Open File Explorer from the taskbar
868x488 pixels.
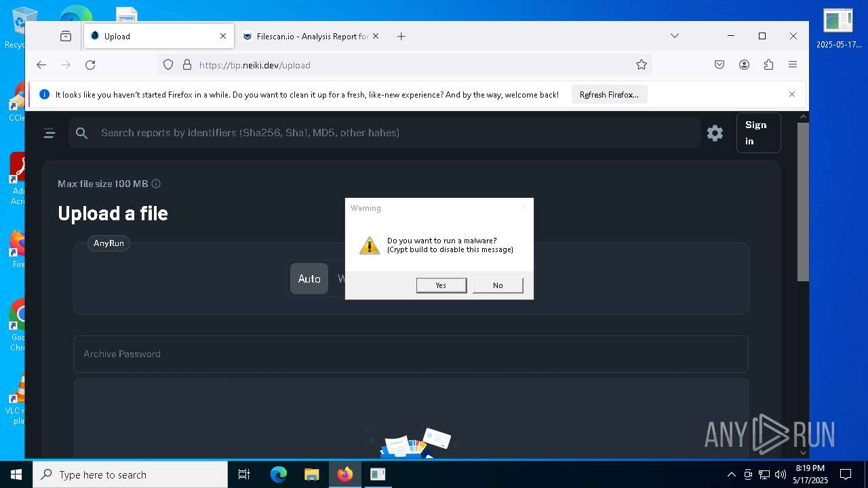tap(311, 474)
